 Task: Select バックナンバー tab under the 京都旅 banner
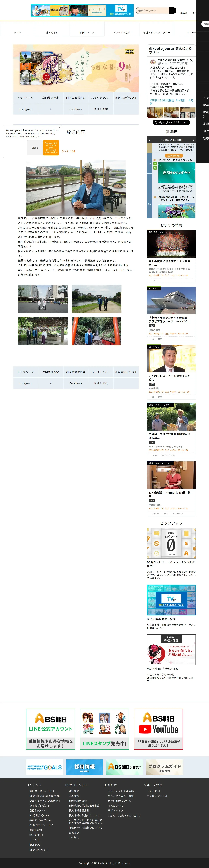pyautogui.click(x=101, y=98)
